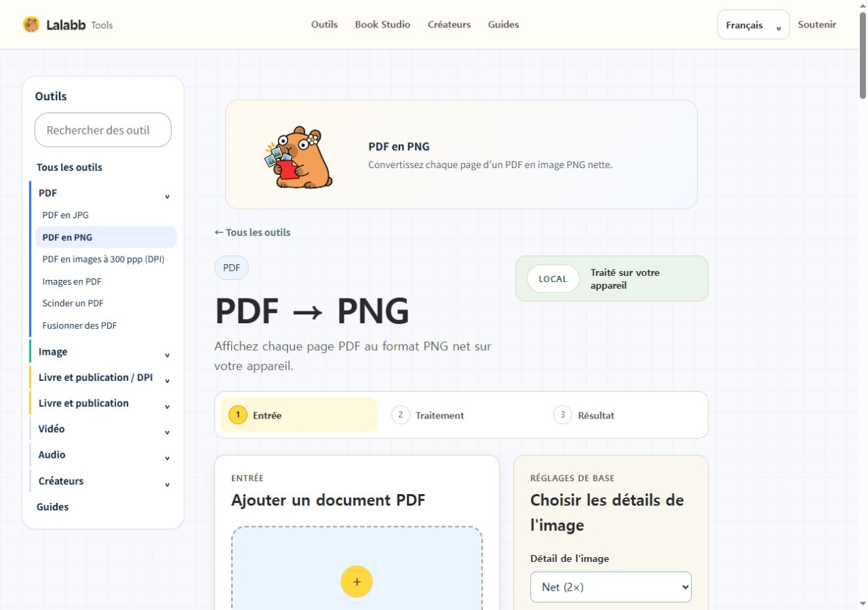Click Guides in the sidebar

(53, 507)
